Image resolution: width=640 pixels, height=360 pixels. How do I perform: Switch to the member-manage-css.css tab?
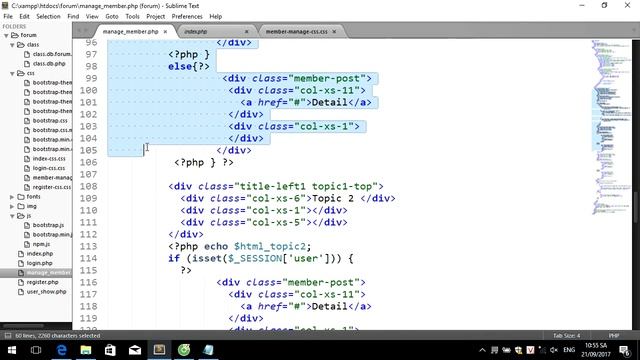click(x=296, y=31)
